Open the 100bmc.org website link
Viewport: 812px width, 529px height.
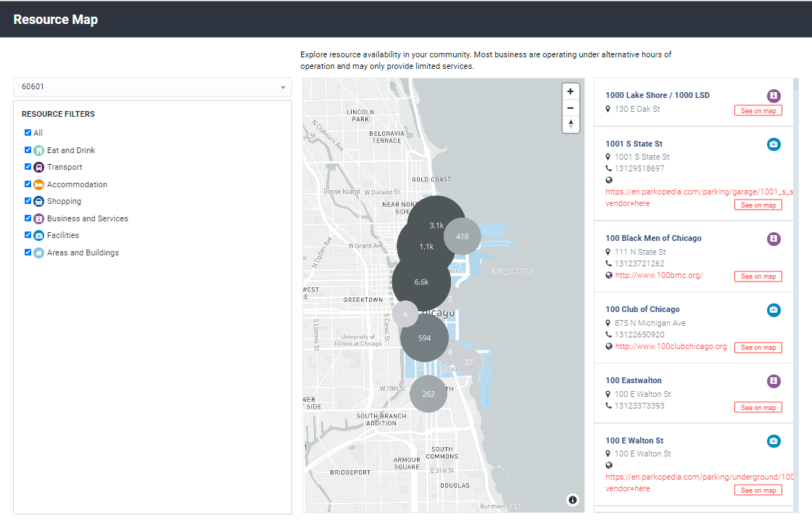pyautogui.click(x=659, y=276)
